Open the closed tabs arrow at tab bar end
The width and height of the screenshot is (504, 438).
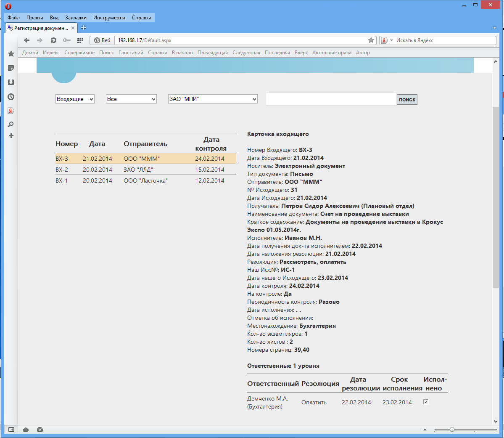495,28
